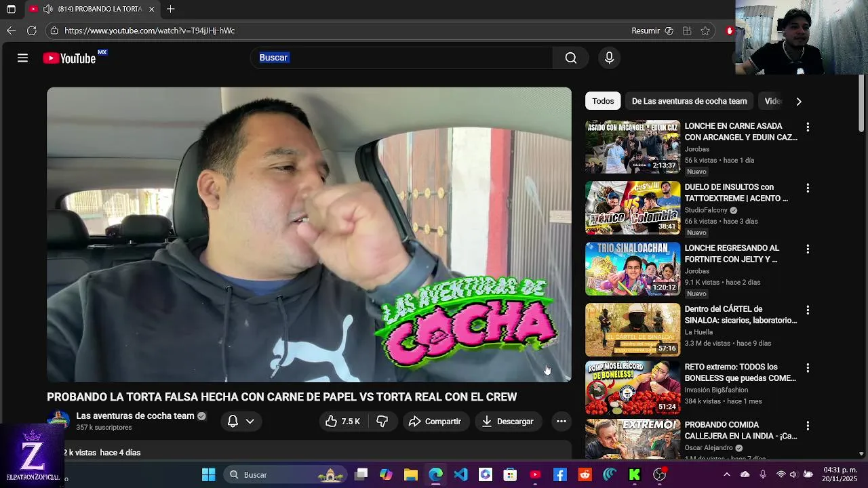Switch to the PROBANDO LA TORTA browser tab
The width and height of the screenshot is (868, 488).
point(94,9)
